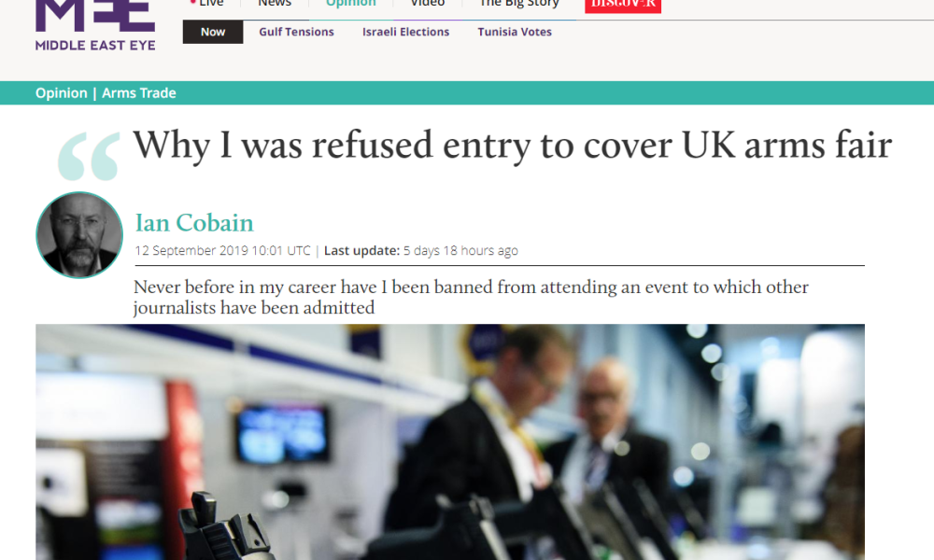Click the article headline about UK arms fair
The width and height of the screenshot is (934, 560).
[x=512, y=146]
